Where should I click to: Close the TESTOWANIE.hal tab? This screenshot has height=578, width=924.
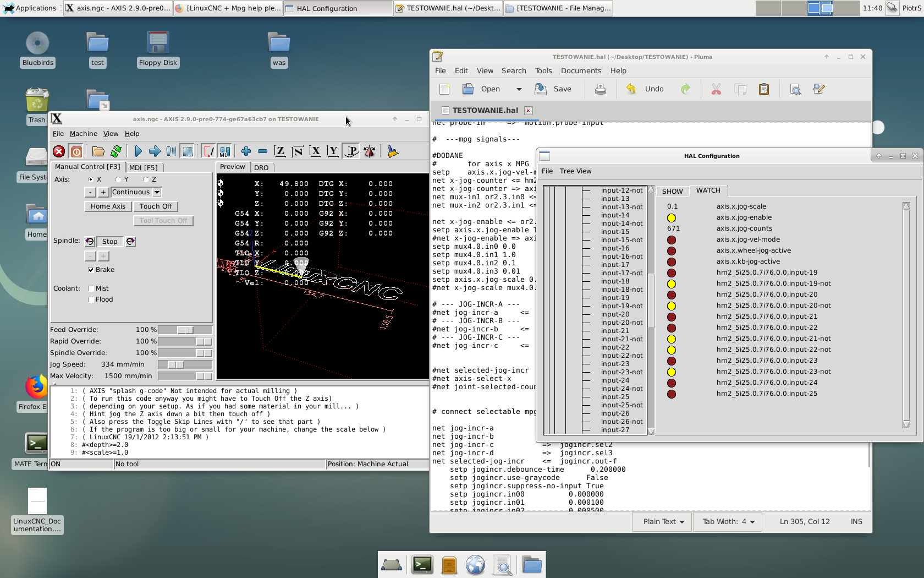coord(528,110)
